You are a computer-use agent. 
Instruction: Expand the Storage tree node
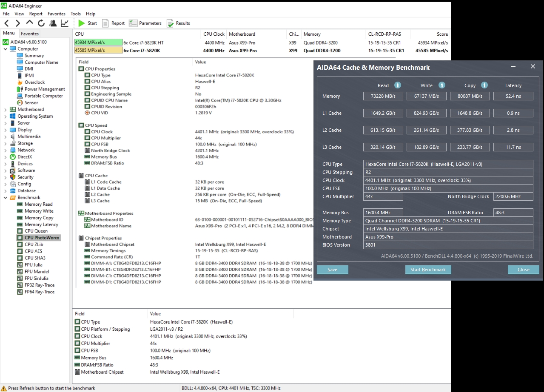click(x=6, y=143)
